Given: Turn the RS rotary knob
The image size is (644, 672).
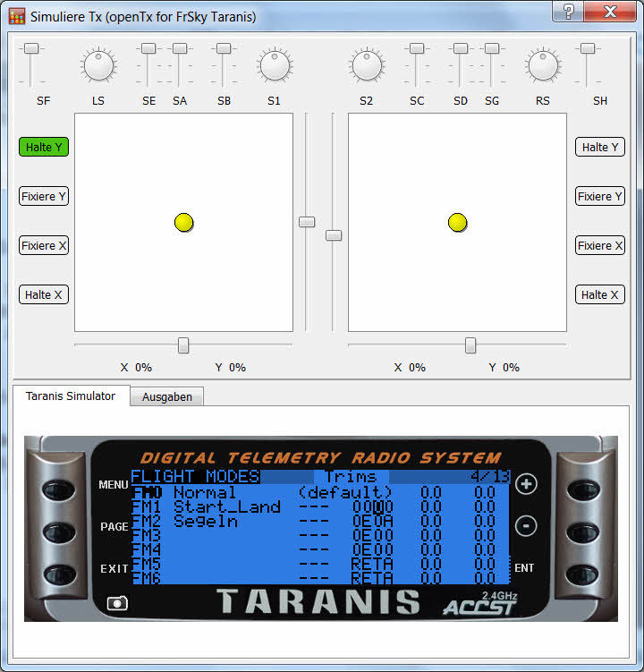Looking at the screenshot, I should (543, 65).
